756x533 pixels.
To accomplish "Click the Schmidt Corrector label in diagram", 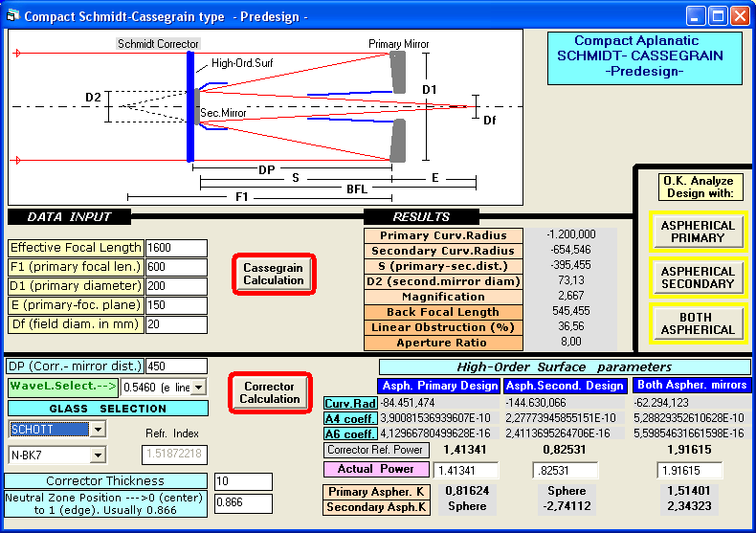I will [158, 44].
